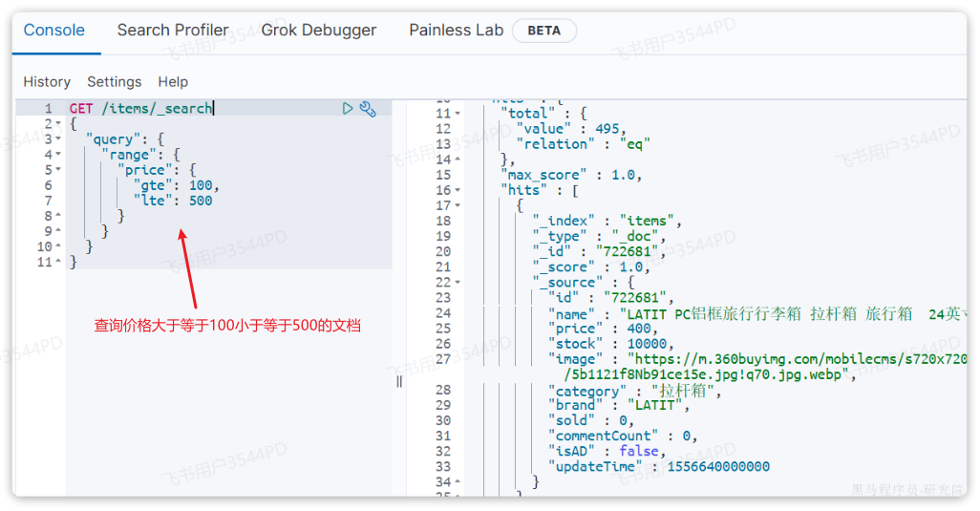Open the Painless Lab tab
Screen dimensions: 980x511
click(x=457, y=30)
